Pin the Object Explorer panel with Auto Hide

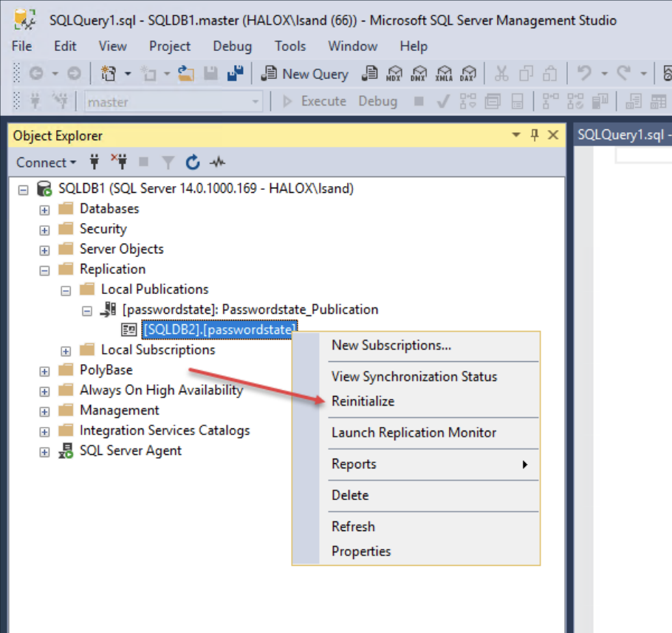click(x=535, y=135)
